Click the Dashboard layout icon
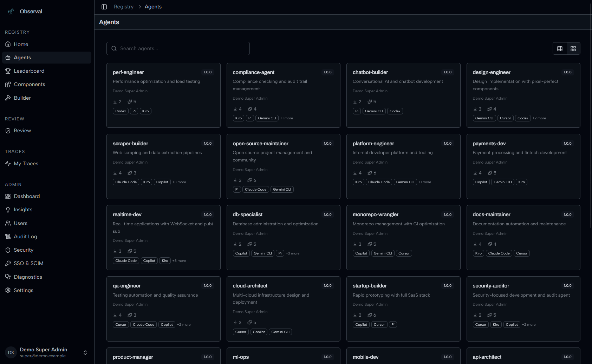The height and width of the screenshot is (364, 592). tap(8, 196)
